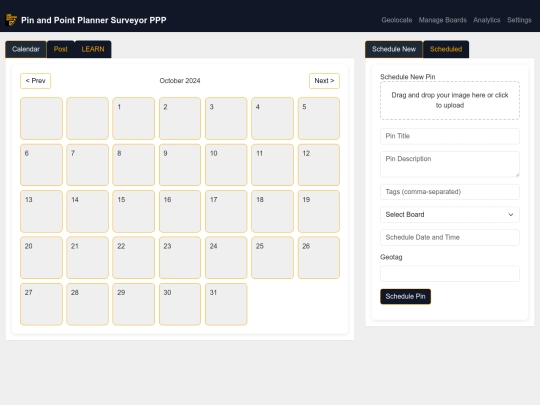
Task: Select October 14 on the calendar
Action: tap(87, 211)
